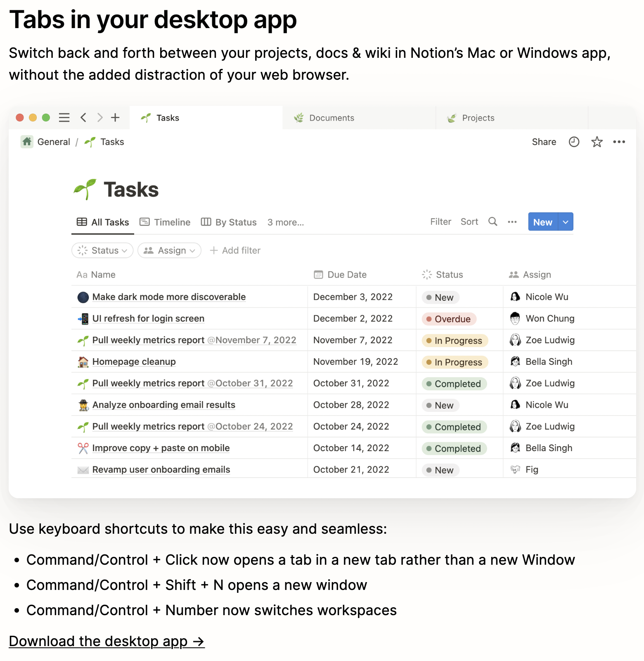Open Make dark mode more discoverable task

click(x=169, y=297)
